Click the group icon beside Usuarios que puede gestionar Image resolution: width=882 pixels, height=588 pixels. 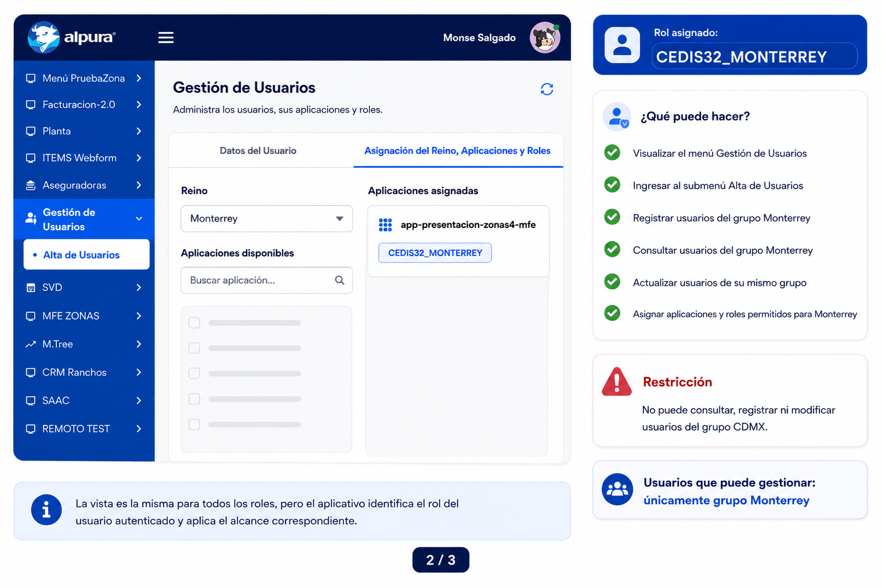(617, 490)
